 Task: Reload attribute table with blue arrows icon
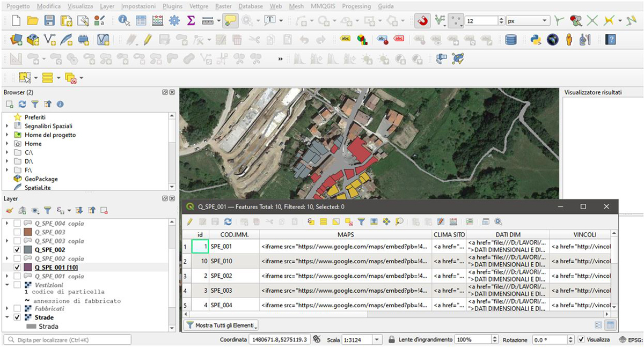pos(228,221)
